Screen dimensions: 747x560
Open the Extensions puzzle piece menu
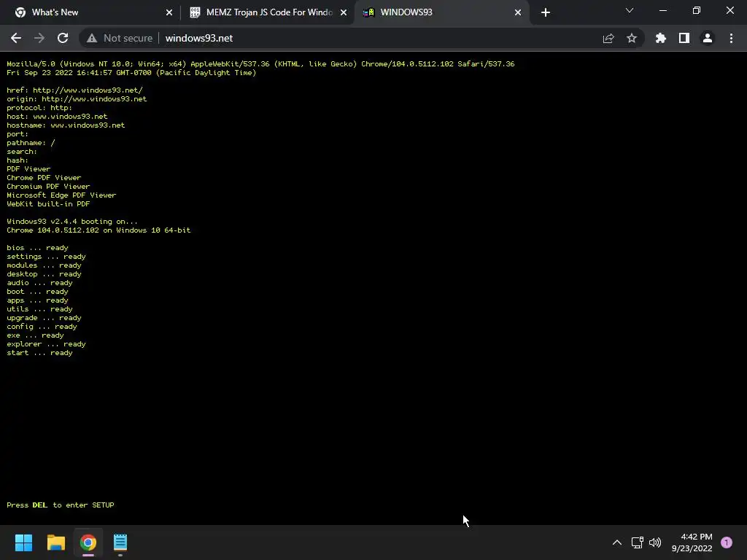tap(660, 38)
